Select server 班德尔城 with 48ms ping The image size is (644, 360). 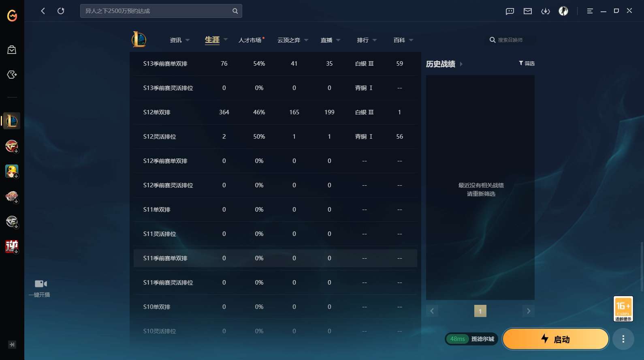(472, 339)
